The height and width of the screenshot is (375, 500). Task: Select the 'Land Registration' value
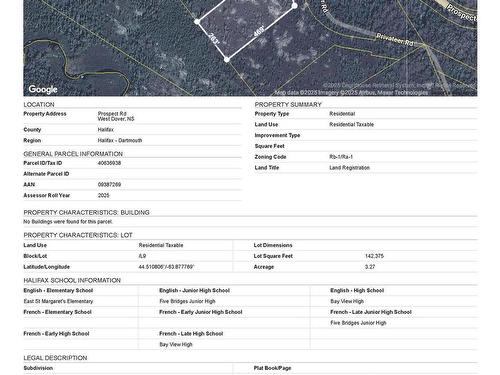[349, 168]
